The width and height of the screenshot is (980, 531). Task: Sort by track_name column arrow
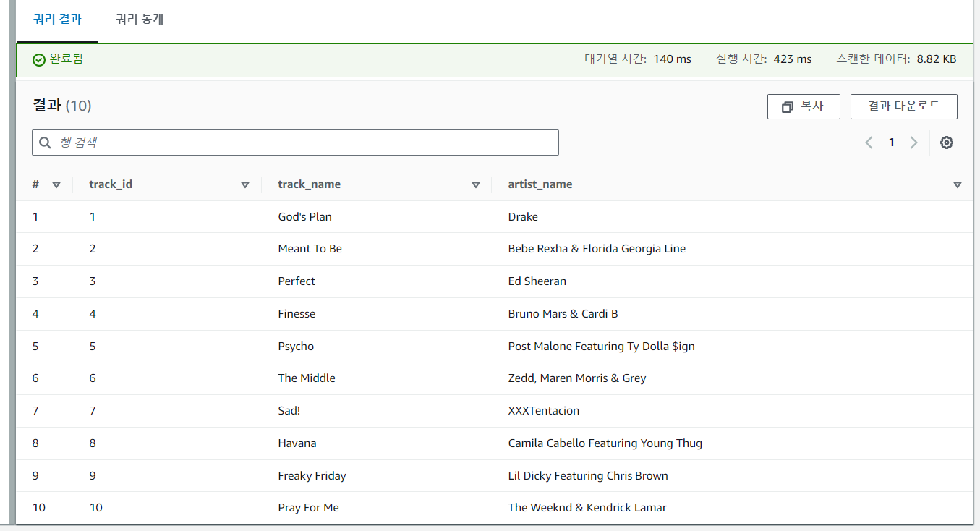[x=476, y=184]
